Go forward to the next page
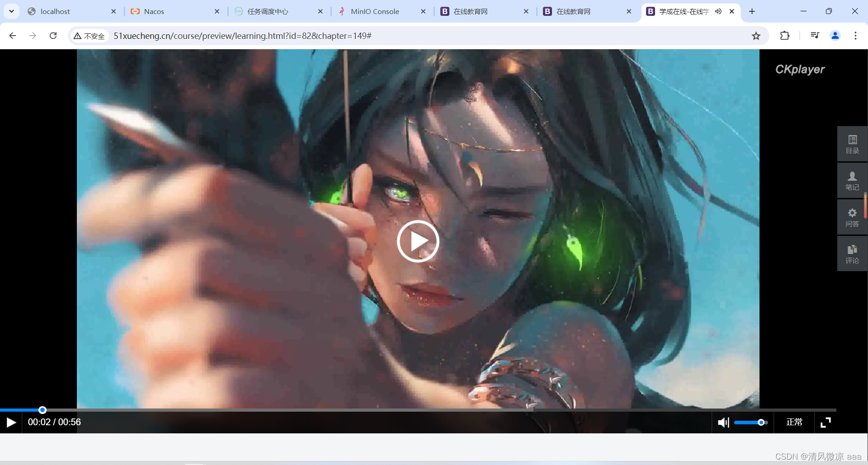868x465 pixels. point(33,36)
